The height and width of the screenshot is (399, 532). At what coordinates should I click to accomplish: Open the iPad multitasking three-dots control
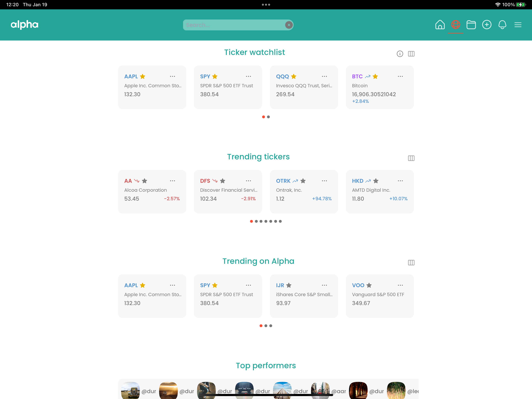266,4
